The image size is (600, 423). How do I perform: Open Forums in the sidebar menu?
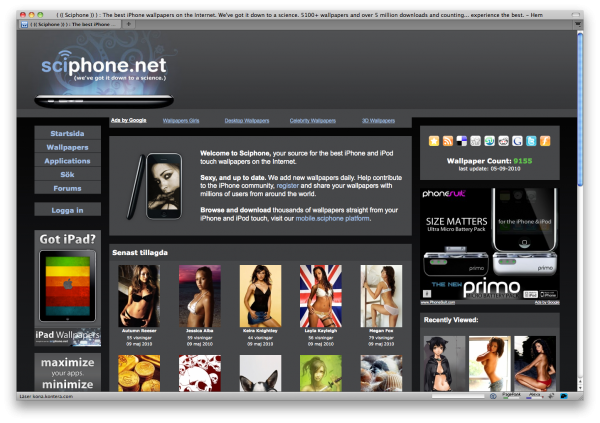click(x=67, y=188)
